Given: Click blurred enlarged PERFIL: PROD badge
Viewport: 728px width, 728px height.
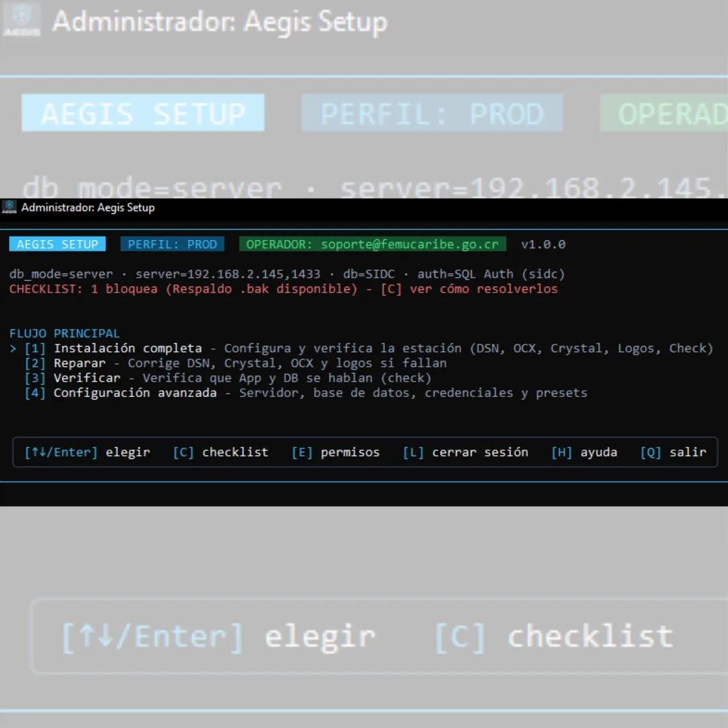Looking at the screenshot, I should tap(432, 113).
